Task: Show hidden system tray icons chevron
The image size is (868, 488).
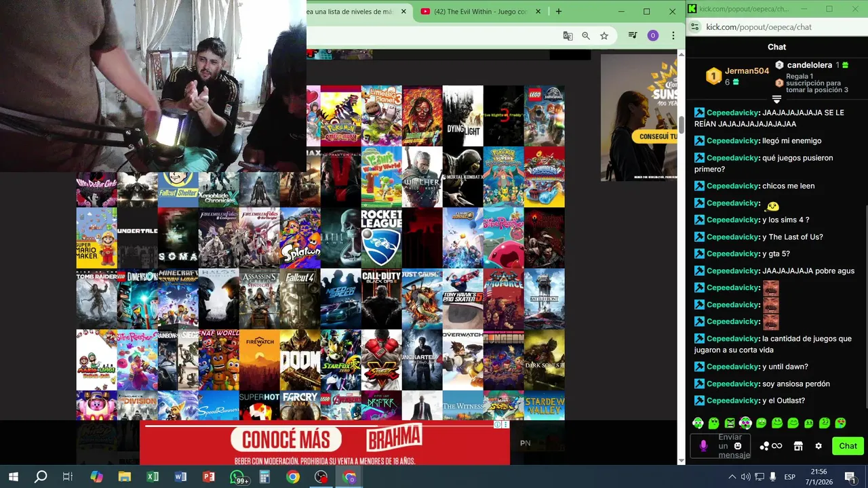Action: (732, 477)
